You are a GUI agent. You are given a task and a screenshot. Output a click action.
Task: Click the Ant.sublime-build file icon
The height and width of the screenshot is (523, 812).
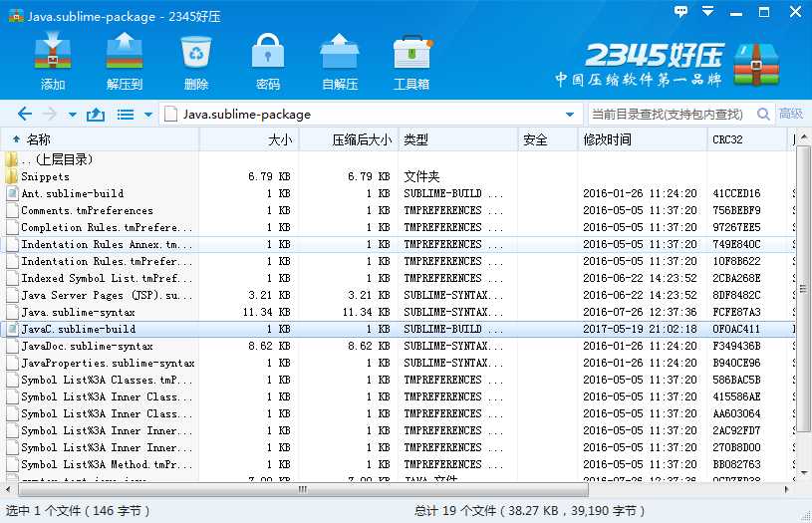click(x=12, y=193)
